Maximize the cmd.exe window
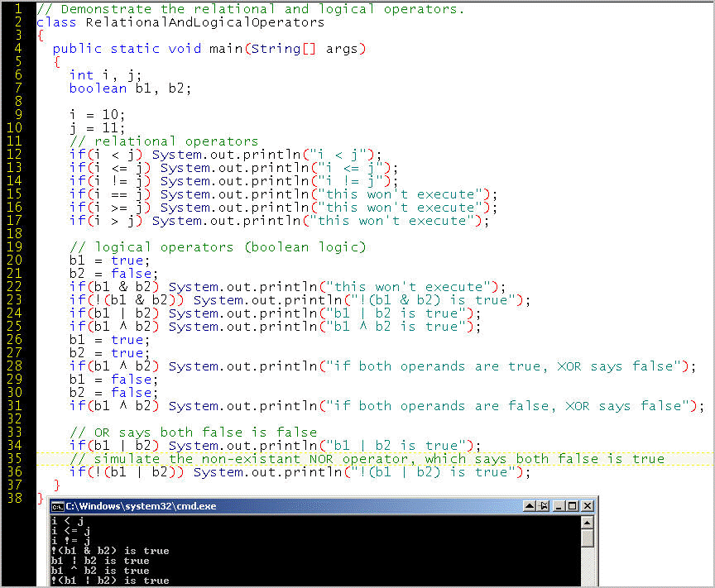 tap(573, 506)
